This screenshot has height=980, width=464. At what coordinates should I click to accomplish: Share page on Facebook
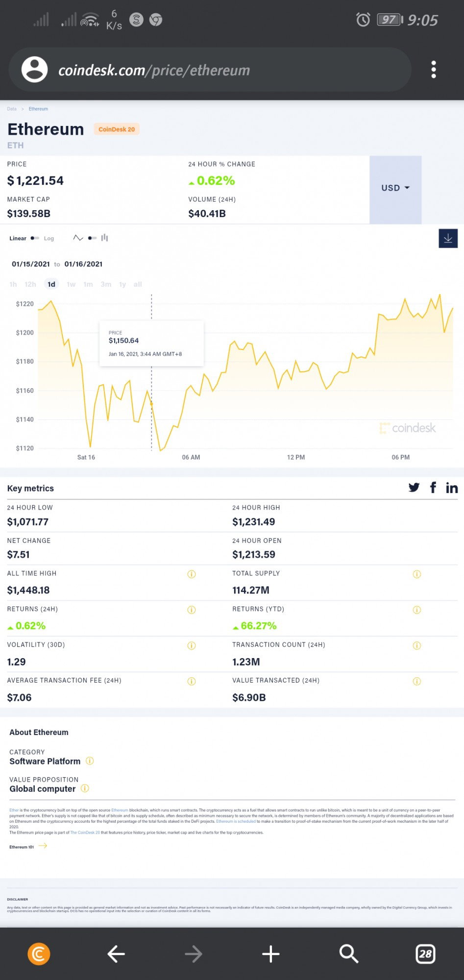pyautogui.click(x=433, y=487)
